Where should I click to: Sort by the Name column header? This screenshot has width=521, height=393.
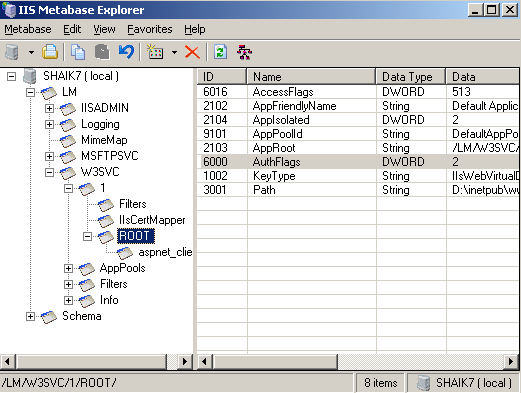tap(311, 77)
